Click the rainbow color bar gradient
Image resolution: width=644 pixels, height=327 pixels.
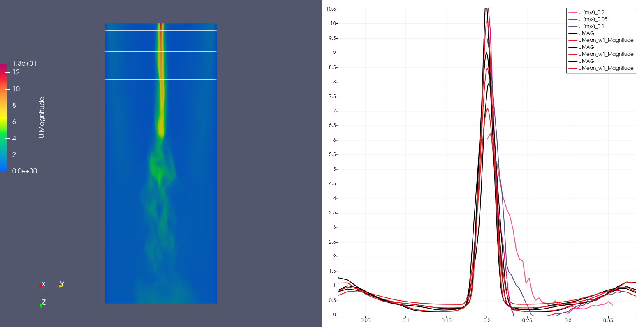pyautogui.click(x=3, y=117)
